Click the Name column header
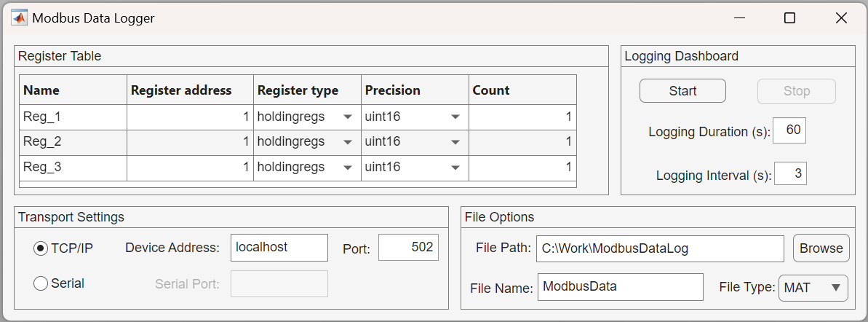868x322 pixels. 73,90
